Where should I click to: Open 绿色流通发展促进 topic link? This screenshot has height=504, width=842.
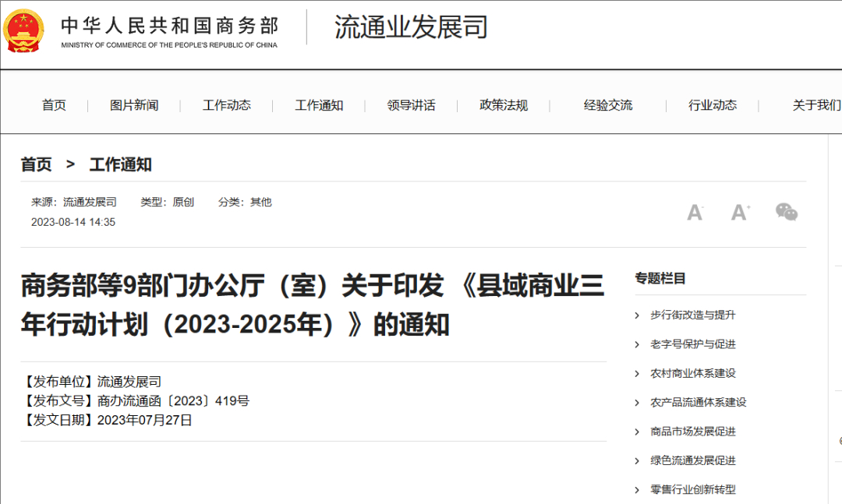coord(693,460)
